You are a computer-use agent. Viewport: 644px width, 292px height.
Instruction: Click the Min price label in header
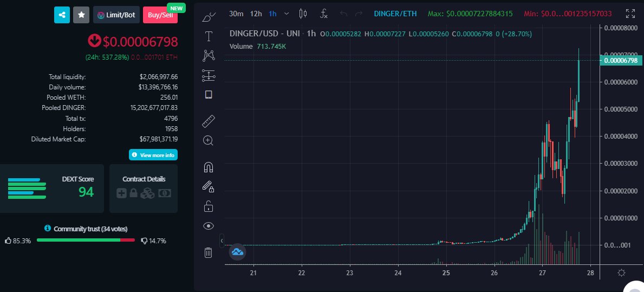pyautogui.click(x=568, y=14)
